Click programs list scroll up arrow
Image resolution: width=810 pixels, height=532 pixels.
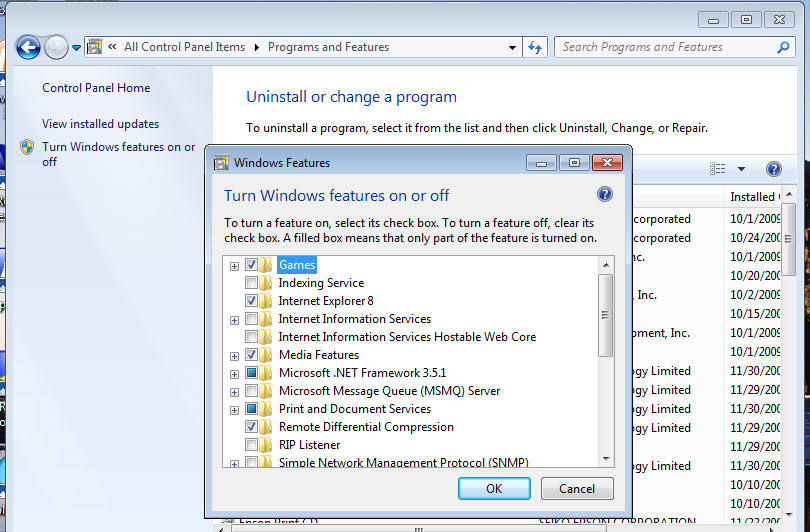(789, 195)
